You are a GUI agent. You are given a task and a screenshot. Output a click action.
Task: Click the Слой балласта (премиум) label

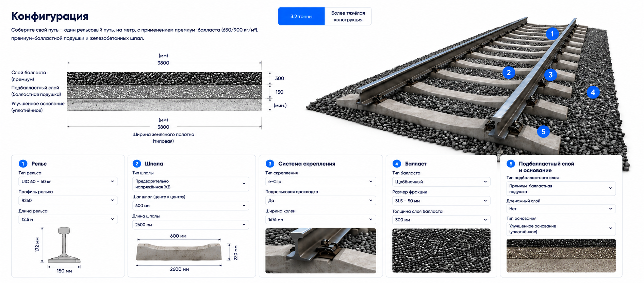click(29, 76)
